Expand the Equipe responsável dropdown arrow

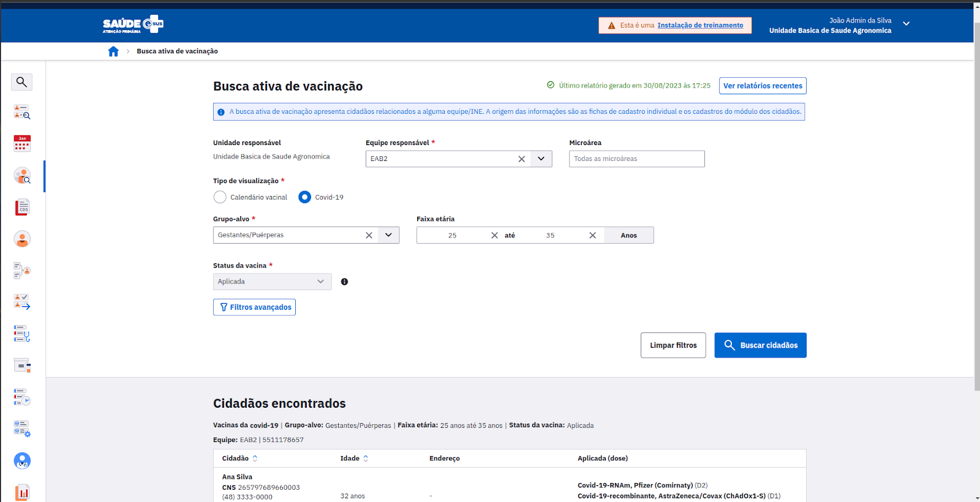click(x=541, y=159)
